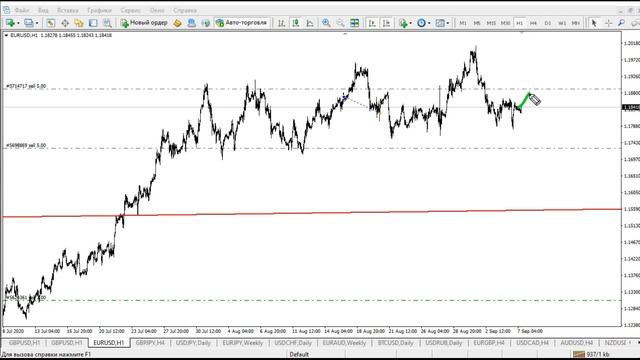
Task: Open the Periods clock icon
Action: click(x=421, y=23)
